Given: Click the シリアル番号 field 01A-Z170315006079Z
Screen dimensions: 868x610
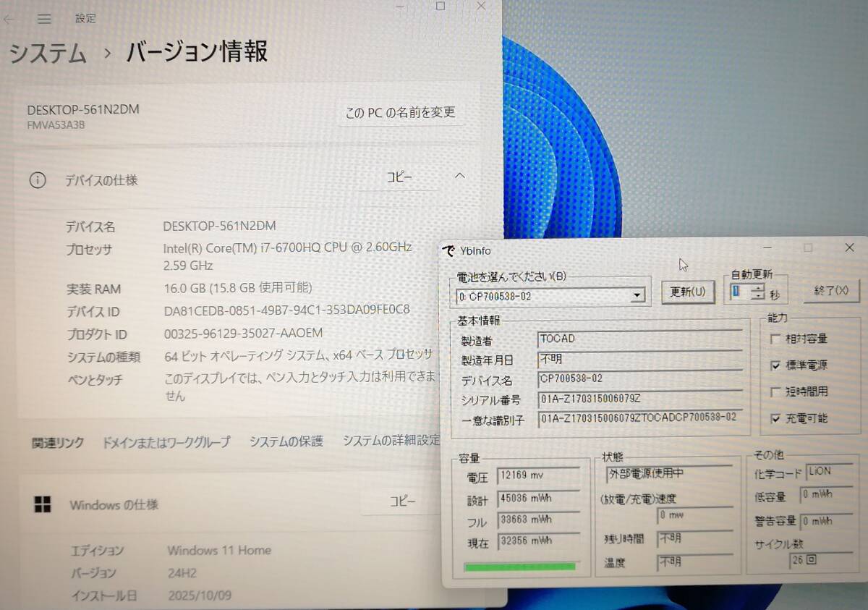Looking at the screenshot, I should pyautogui.click(x=640, y=399).
